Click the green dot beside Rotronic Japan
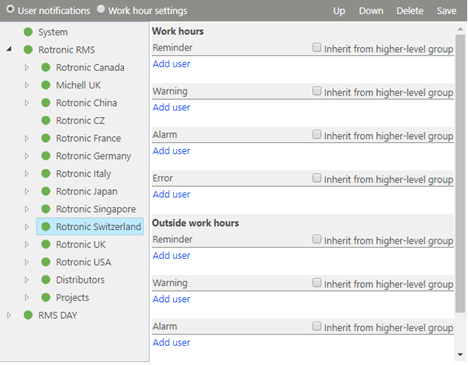This screenshot has height=365, width=468. (x=46, y=191)
